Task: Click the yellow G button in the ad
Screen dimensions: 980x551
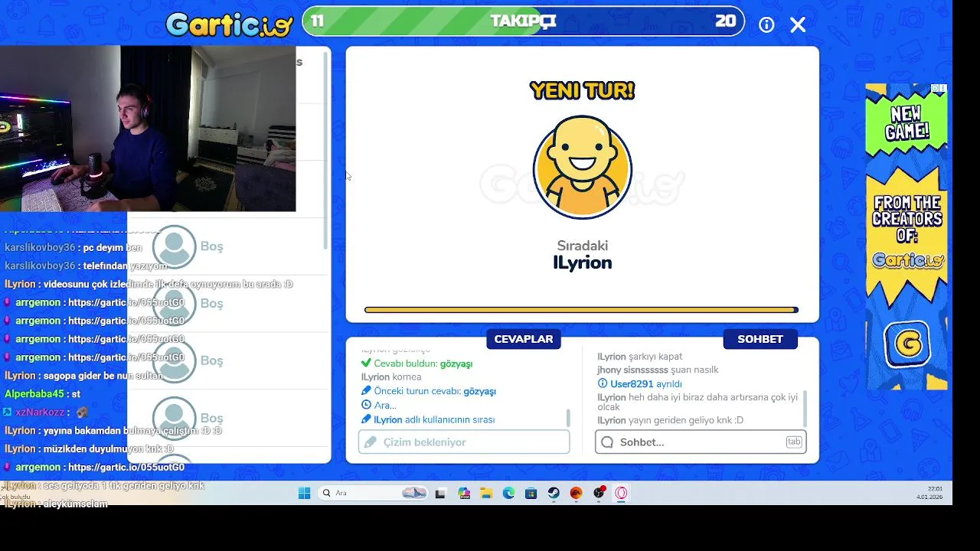Action: coord(907,344)
